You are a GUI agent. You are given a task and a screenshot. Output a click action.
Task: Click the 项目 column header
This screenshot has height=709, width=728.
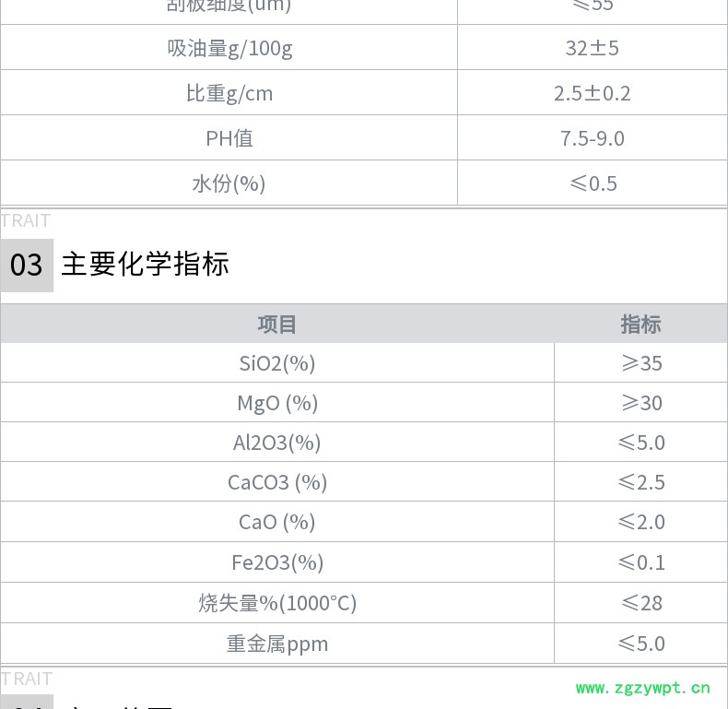click(x=276, y=325)
